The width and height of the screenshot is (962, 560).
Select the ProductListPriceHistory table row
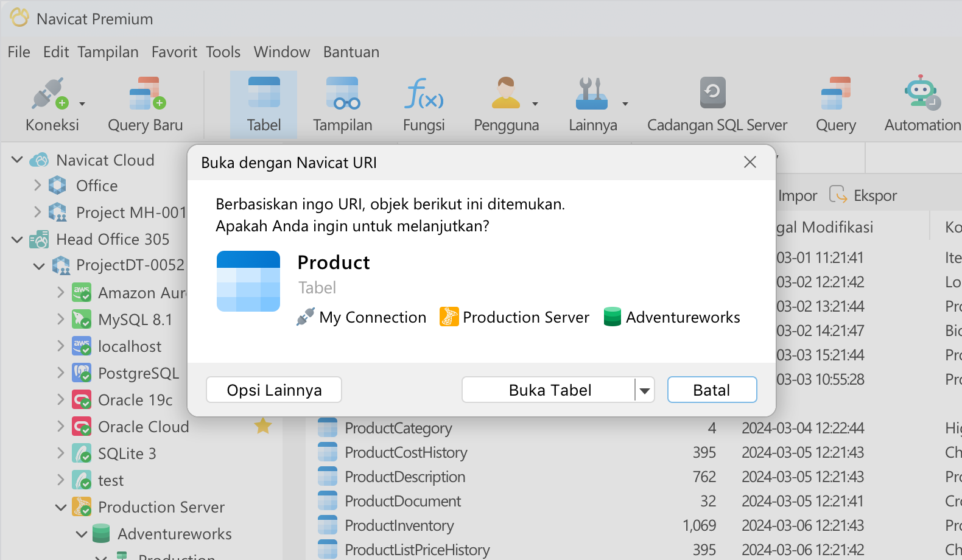tap(634, 549)
